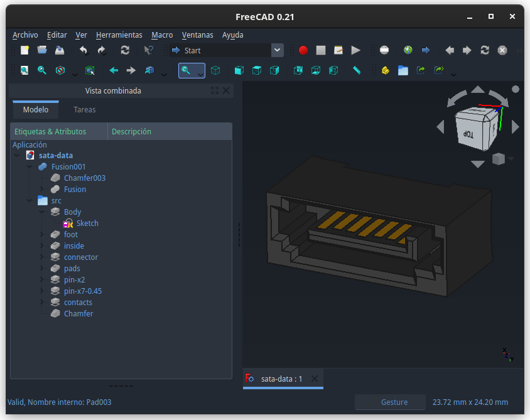The width and height of the screenshot is (530, 420).
Task: Open the Herramientas menu
Action: [x=119, y=35]
